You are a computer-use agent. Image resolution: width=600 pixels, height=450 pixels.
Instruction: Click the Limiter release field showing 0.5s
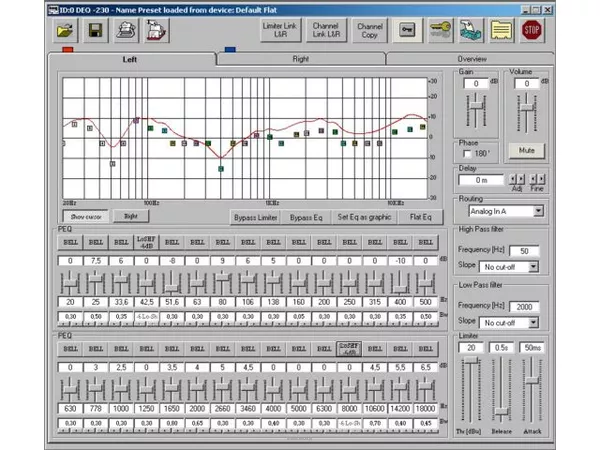click(501, 347)
